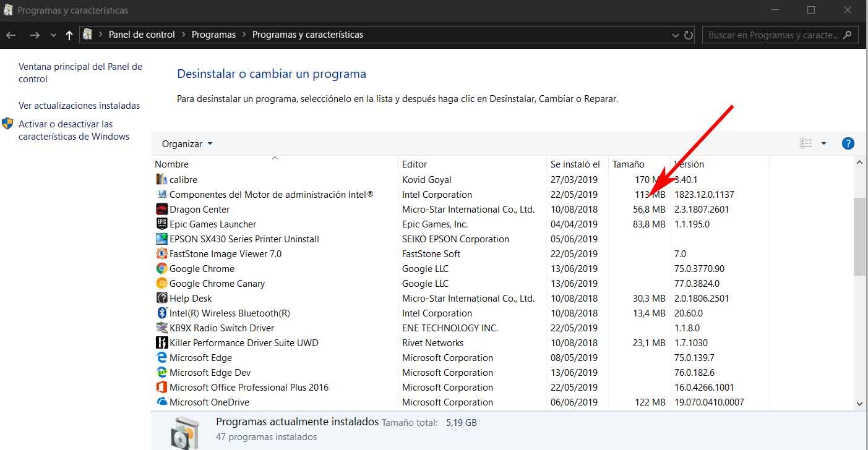Open Ver actualizaciones instaladas link
868x450 pixels.
[x=79, y=106]
